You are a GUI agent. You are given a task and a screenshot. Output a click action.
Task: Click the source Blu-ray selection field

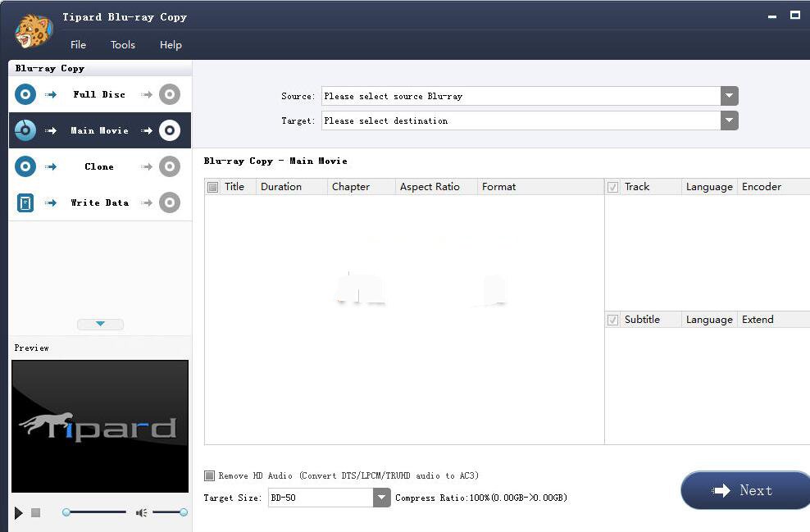(521, 96)
